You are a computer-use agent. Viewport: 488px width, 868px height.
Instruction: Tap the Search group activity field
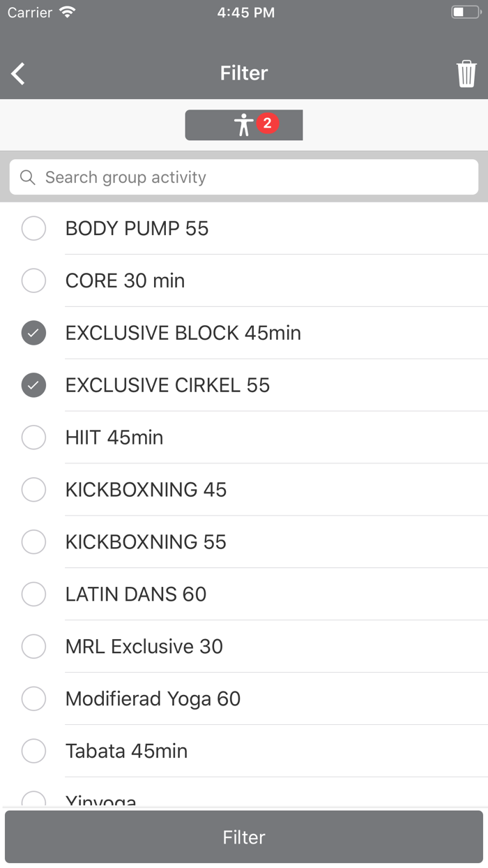209,177
